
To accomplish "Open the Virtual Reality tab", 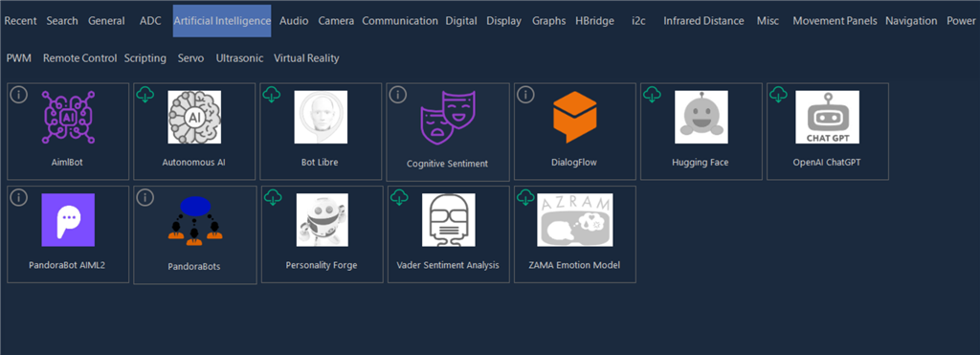I will point(306,58).
